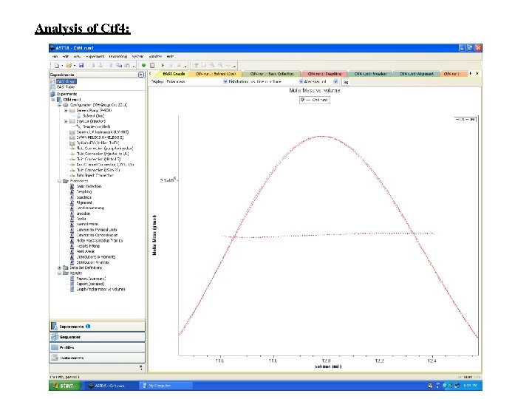This screenshot has width=532, height=399.
Task: Click the LS / RI legend box on graph
Action: 465,120
